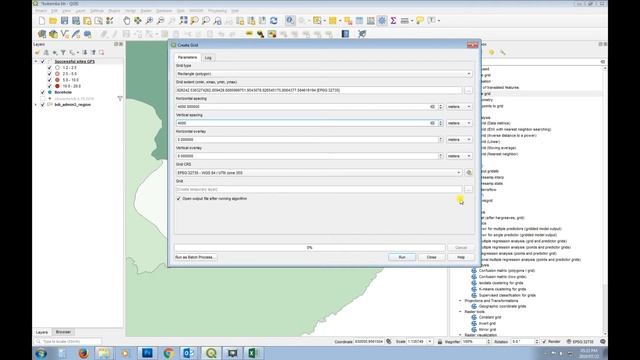Toggle the Render checkbox in status bar

pyautogui.click(x=544, y=342)
